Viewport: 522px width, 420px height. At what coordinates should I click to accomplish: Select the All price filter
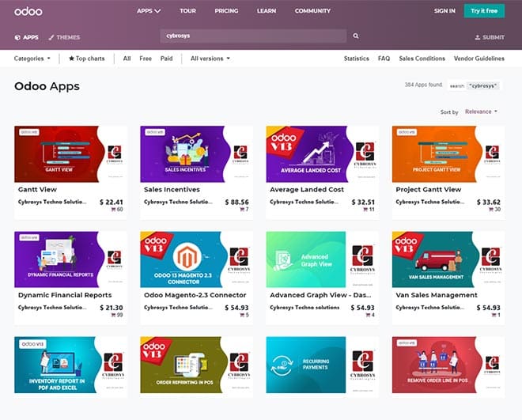[x=127, y=59]
